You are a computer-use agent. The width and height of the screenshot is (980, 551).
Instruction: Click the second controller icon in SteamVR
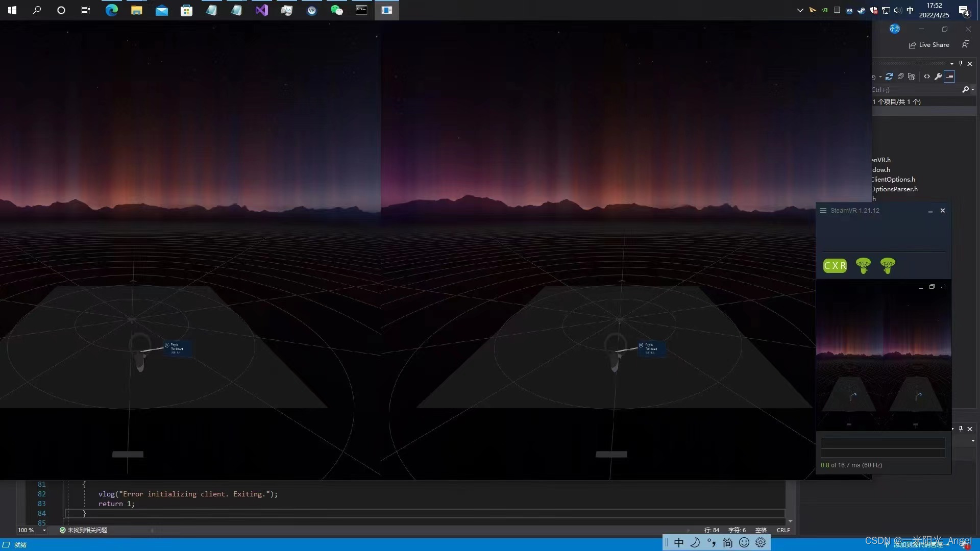(888, 265)
